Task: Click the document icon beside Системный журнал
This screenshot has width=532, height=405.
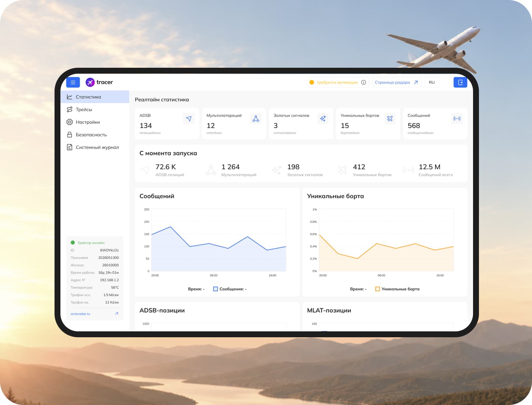Action: click(x=70, y=147)
